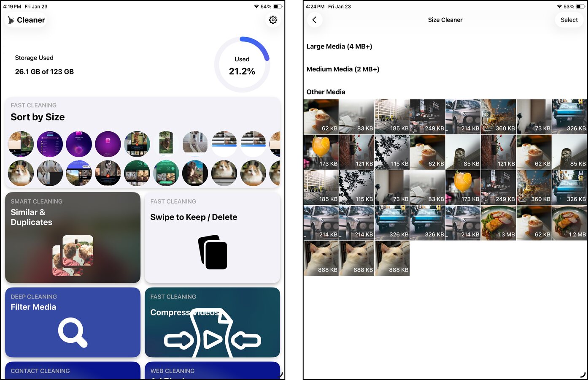
Task: Tap the Wi-Fi icon beside 53%
Action: tap(559, 7)
